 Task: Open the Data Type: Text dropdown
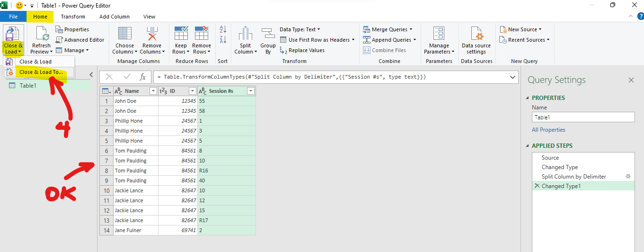point(300,29)
